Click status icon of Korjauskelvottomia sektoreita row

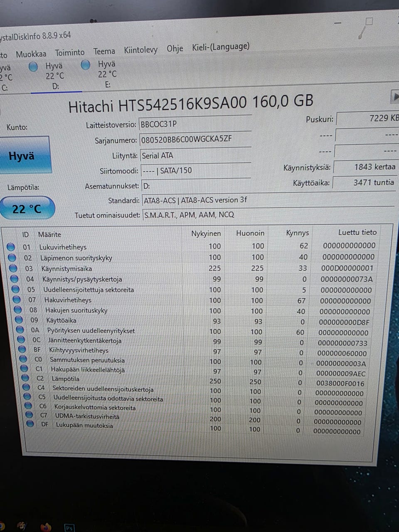click(28, 406)
